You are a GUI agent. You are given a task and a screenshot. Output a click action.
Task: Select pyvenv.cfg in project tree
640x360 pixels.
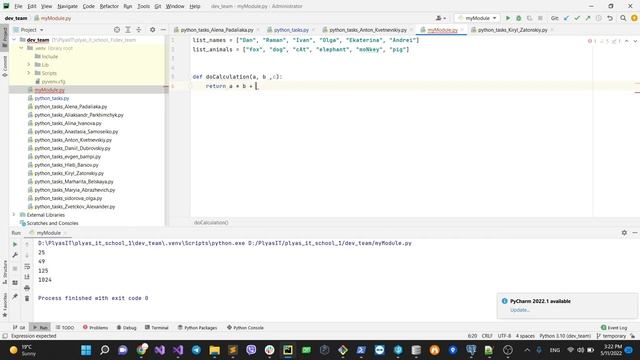[53, 82]
